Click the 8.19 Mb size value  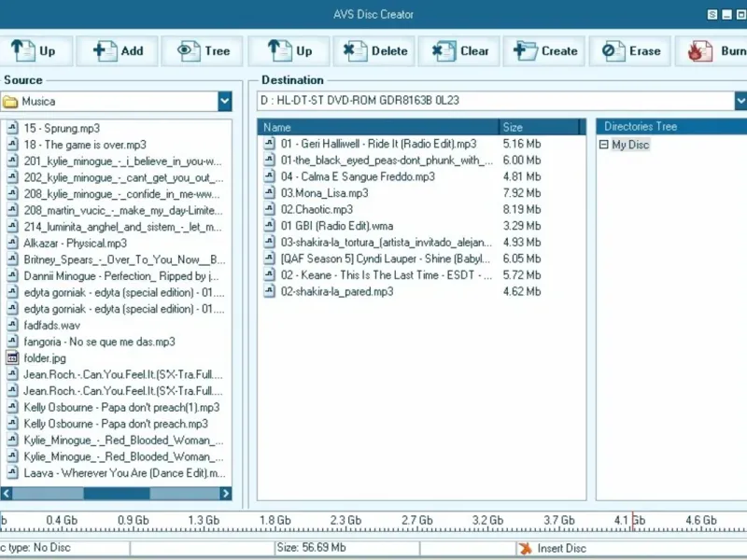(522, 209)
